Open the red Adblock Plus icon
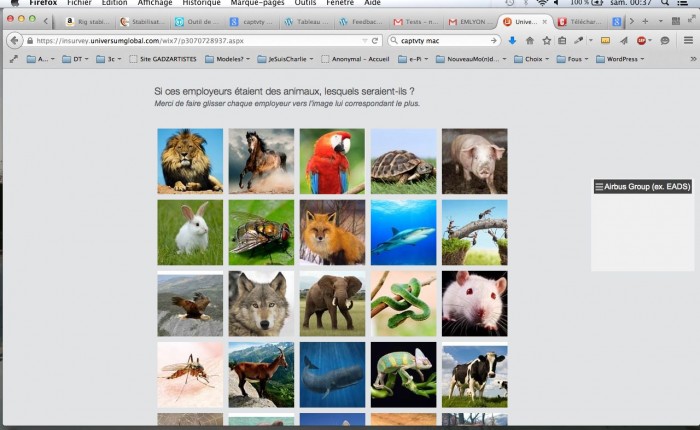Image resolution: width=700 pixels, height=430 pixels. (642, 41)
